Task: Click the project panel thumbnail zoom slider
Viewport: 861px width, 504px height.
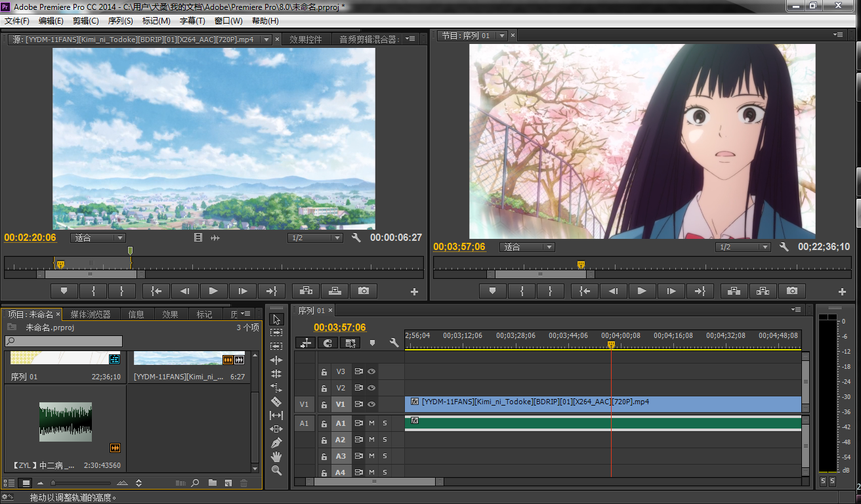Action: pyautogui.click(x=53, y=484)
